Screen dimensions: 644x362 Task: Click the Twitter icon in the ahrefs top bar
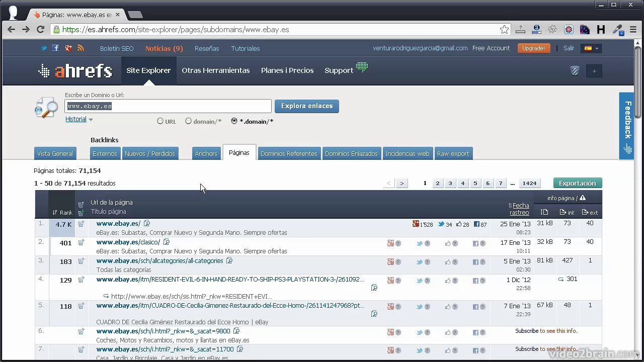pos(44,48)
